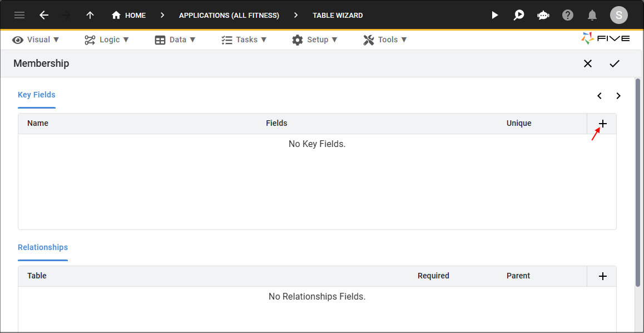This screenshot has width=644, height=333.
Task: Click the vertical scrollbar thumb
Action: (x=637, y=183)
